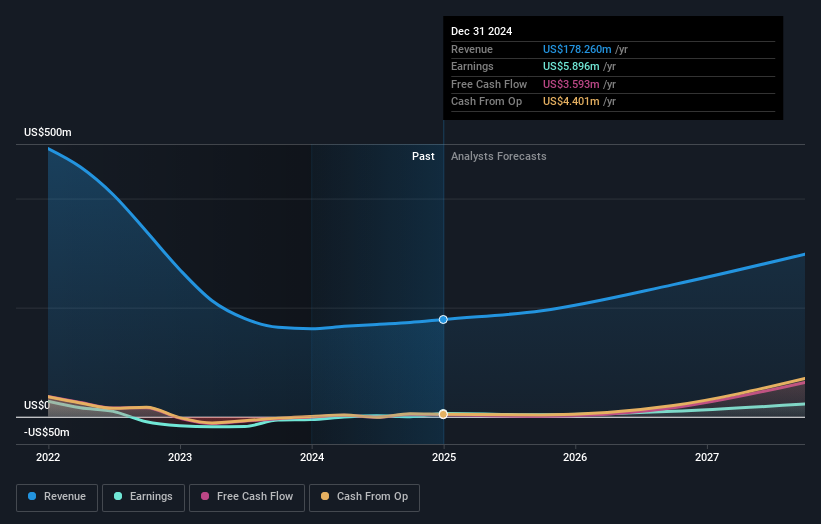The image size is (821, 524).
Task: Click the 2024 x-axis label
Action: click(312, 457)
